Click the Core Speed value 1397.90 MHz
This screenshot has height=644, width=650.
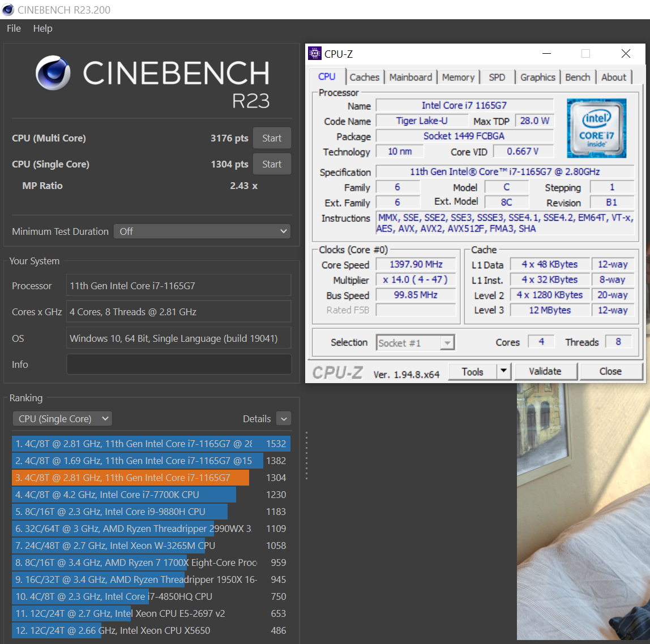pos(416,264)
